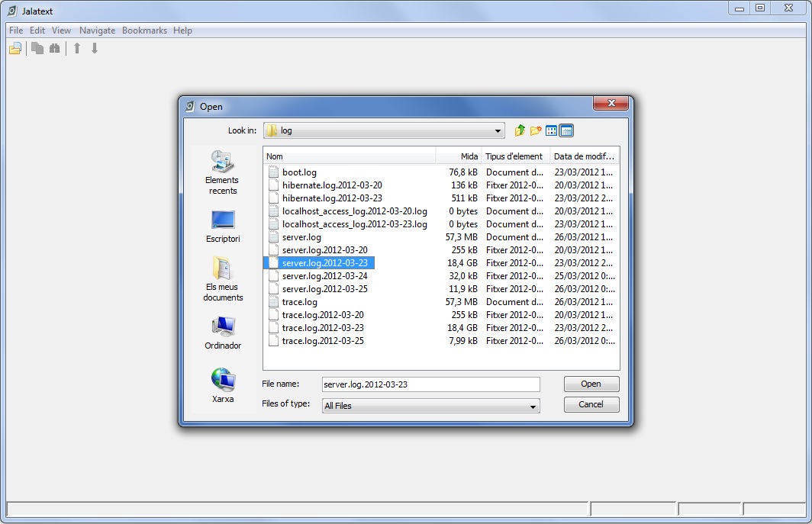Create a new folder in dialog
Viewport: 812px width, 524px height.
(536, 130)
